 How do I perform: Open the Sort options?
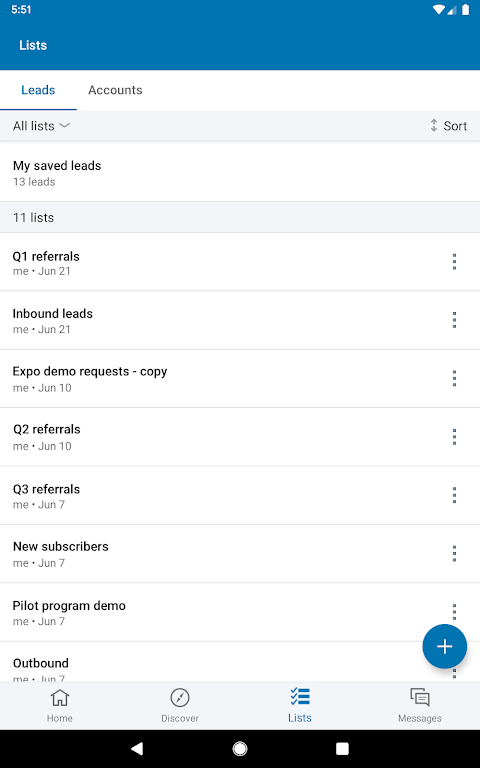pyautogui.click(x=448, y=126)
